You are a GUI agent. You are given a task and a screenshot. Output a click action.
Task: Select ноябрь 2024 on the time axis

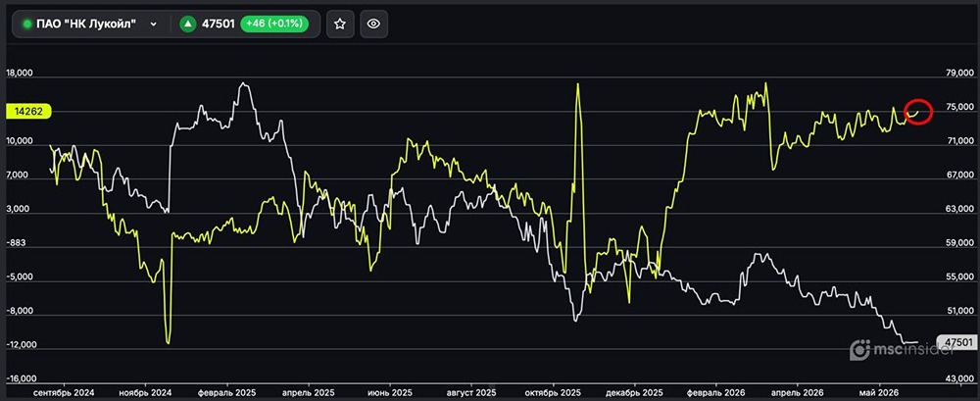144,393
